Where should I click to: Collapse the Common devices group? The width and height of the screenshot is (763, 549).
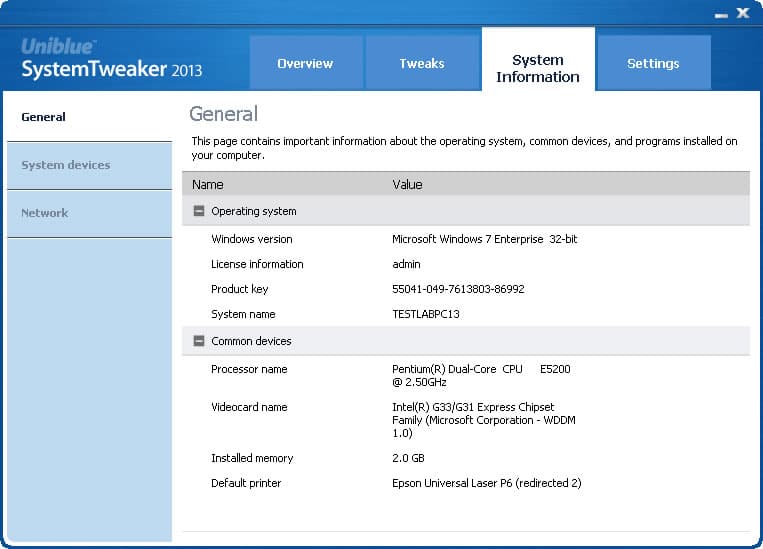(199, 341)
